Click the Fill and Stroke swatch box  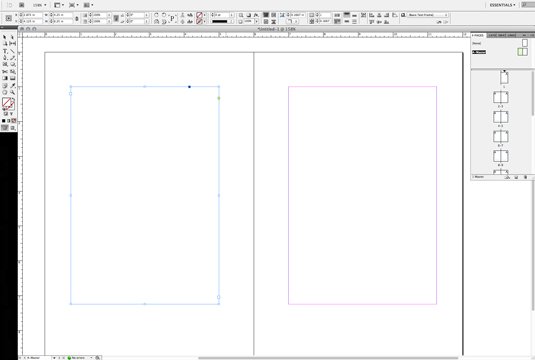8,103
